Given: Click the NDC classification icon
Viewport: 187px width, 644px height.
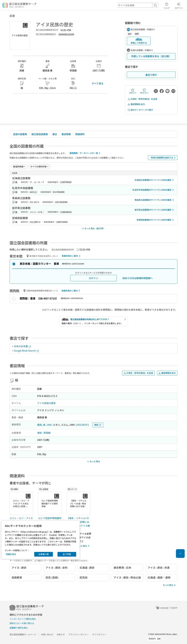Looking at the screenshot, I should click(x=73, y=83).
